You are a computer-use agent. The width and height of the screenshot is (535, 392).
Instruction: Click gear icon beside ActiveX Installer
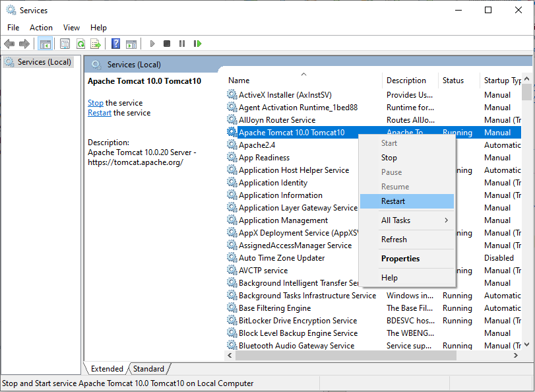[232, 94]
